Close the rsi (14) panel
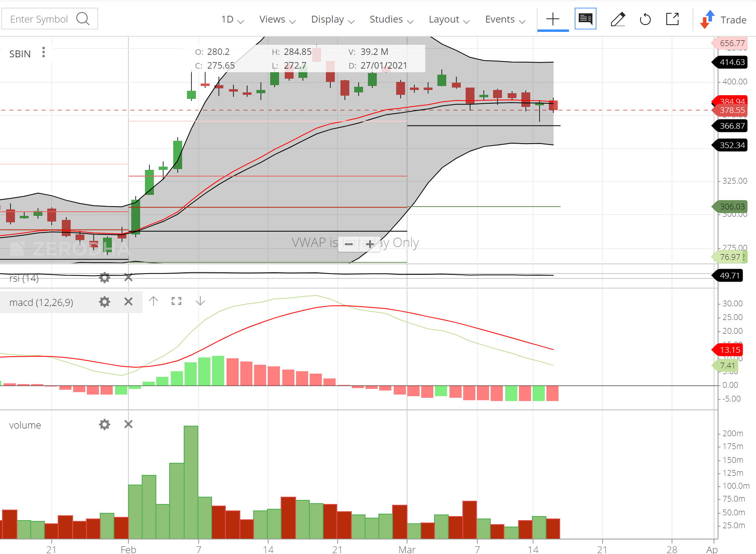This screenshot has width=756, height=554. [x=128, y=277]
